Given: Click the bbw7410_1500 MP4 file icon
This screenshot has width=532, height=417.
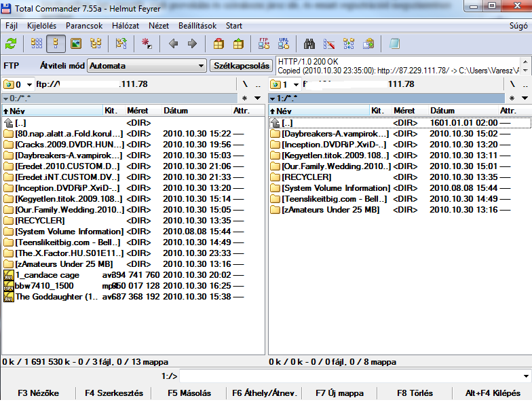Looking at the screenshot, I should point(8,286).
